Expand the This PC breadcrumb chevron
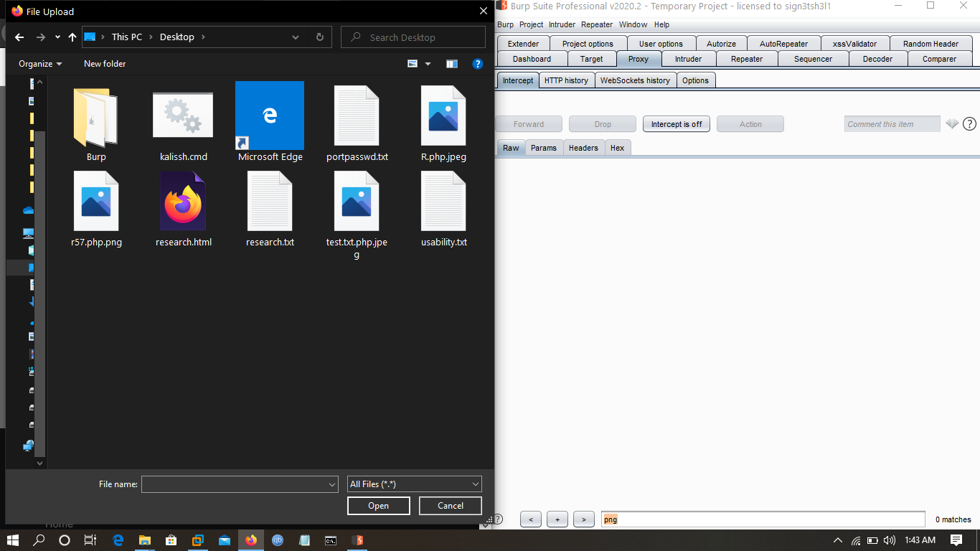Screen dimensions: 980x551 151,37
